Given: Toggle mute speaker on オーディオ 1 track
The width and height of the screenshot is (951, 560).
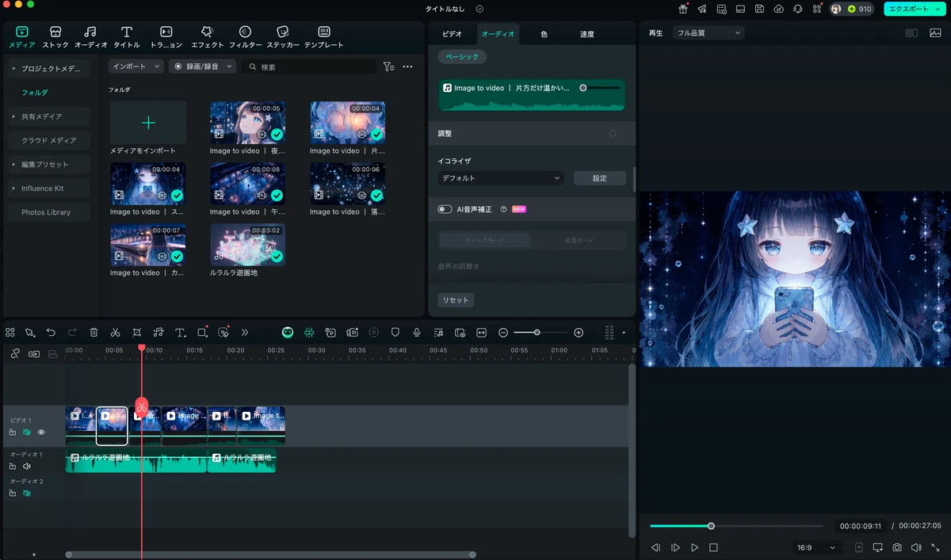Looking at the screenshot, I should [x=27, y=467].
